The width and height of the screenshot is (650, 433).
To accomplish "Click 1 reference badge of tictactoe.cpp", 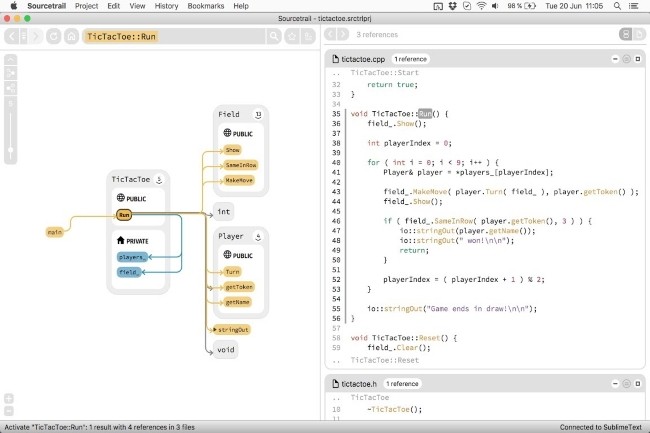I will point(410,59).
